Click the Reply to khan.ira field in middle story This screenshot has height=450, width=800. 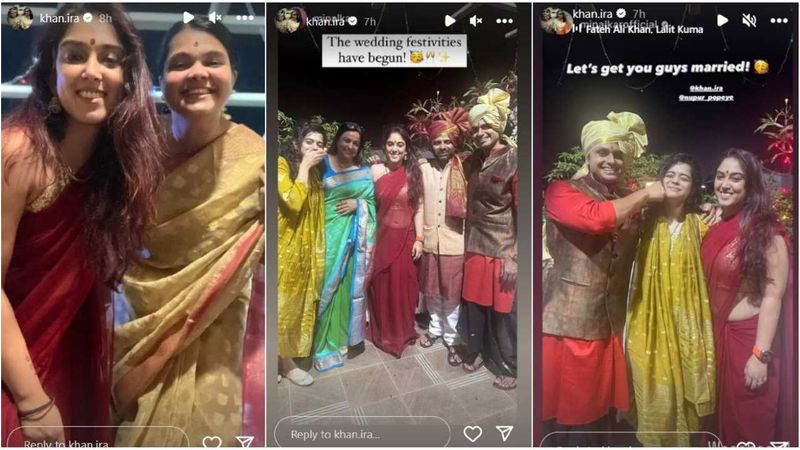pyautogui.click(x=362, y=434)
